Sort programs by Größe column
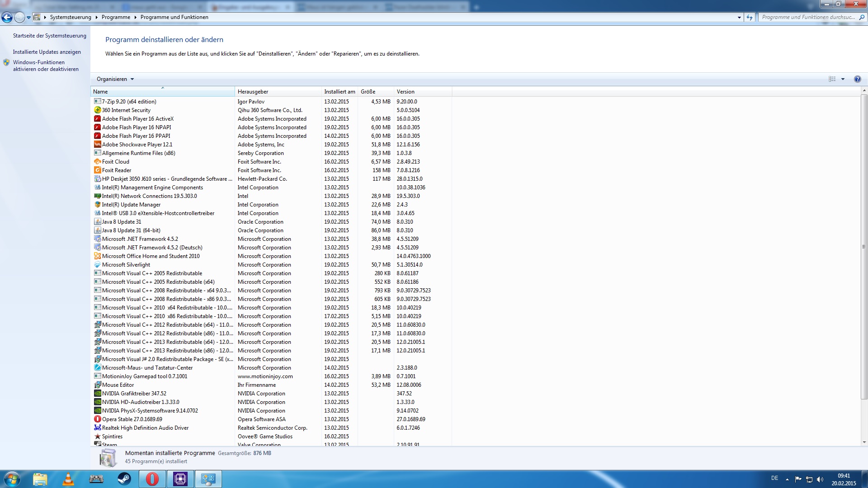Viewport: 868px width, 488px height. point(376,92)
